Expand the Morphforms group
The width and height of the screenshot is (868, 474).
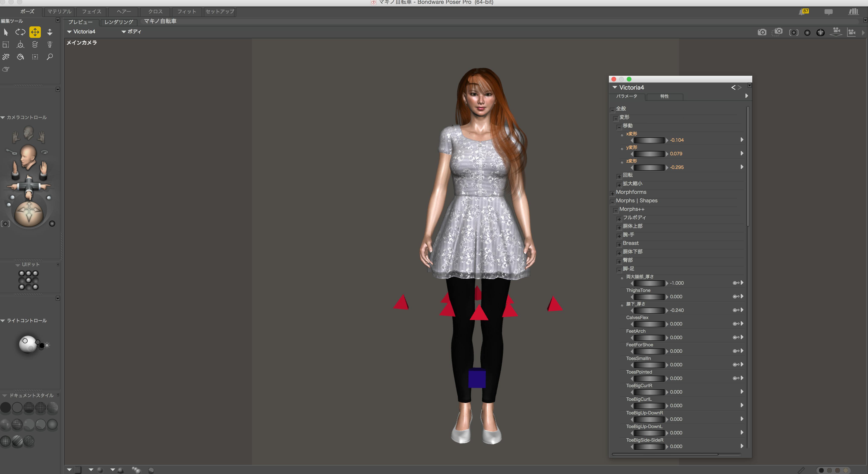tap(612, 193)
